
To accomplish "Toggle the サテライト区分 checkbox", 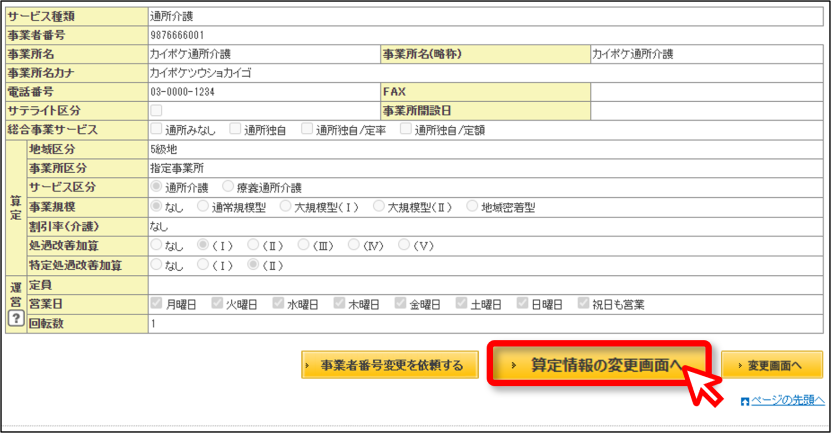I will (156, 110).
